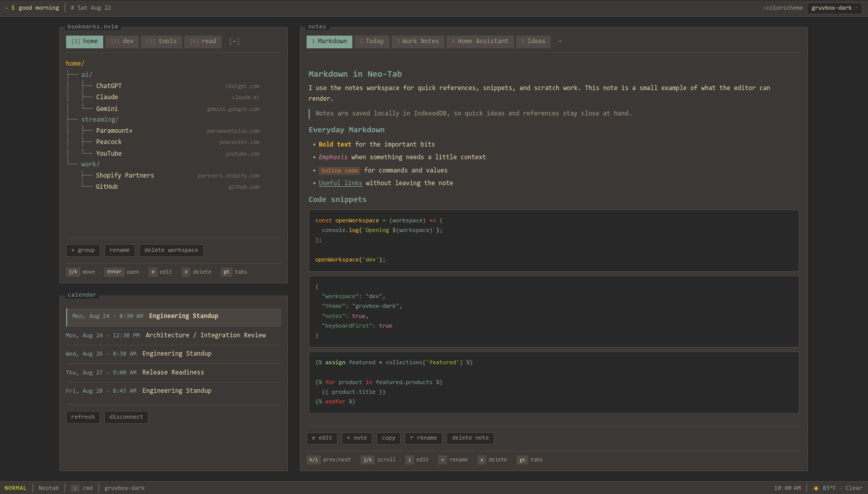
Task: Select the home/ root folder
Action: 75,64
